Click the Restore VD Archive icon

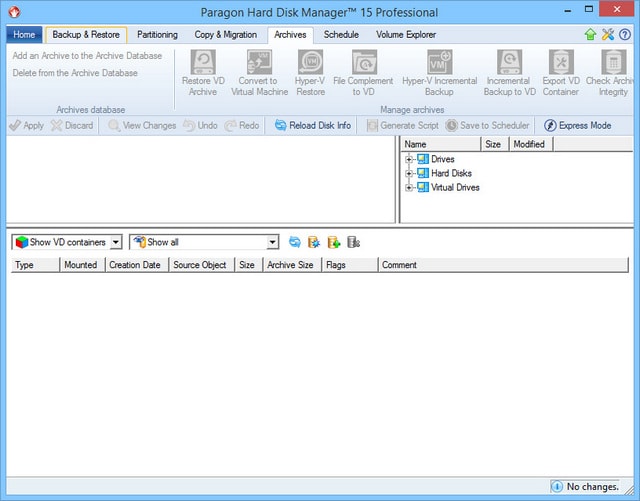(x=203, y=64)
